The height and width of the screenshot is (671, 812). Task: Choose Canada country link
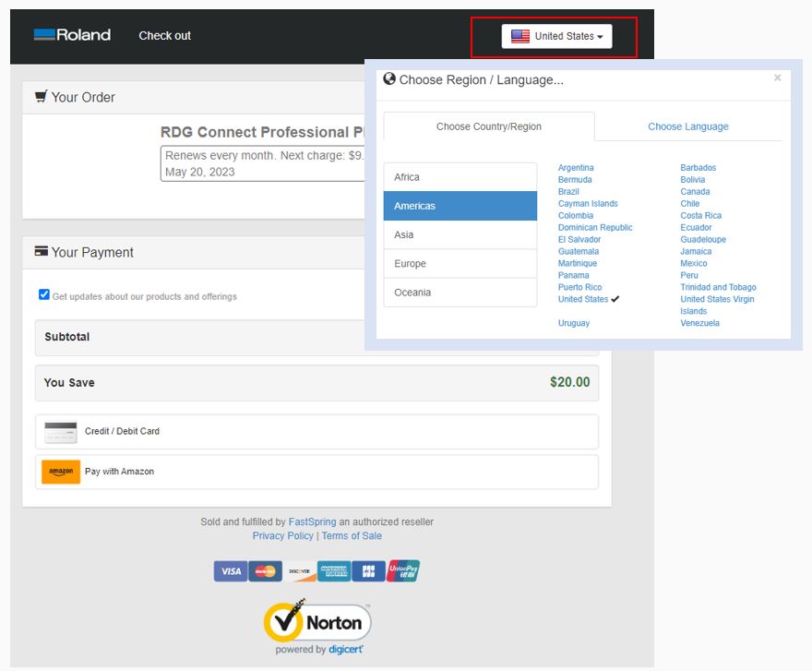(x=695, y=191)
